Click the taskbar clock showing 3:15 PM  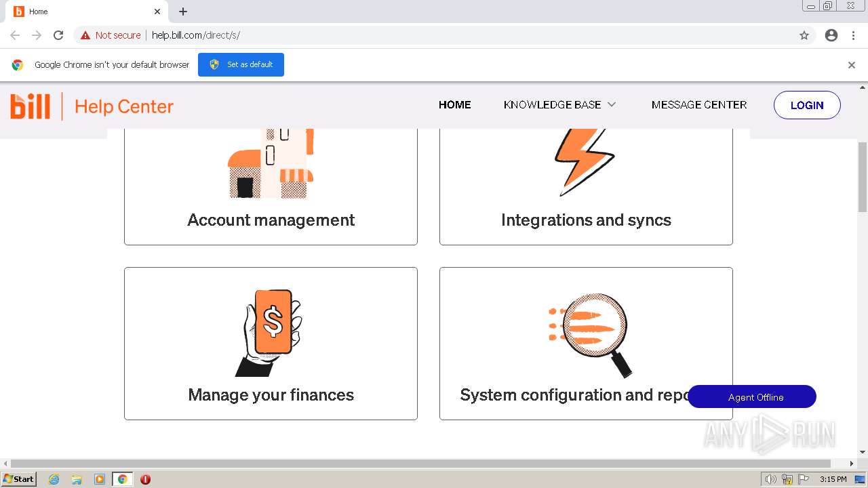(x=833, y=479)
